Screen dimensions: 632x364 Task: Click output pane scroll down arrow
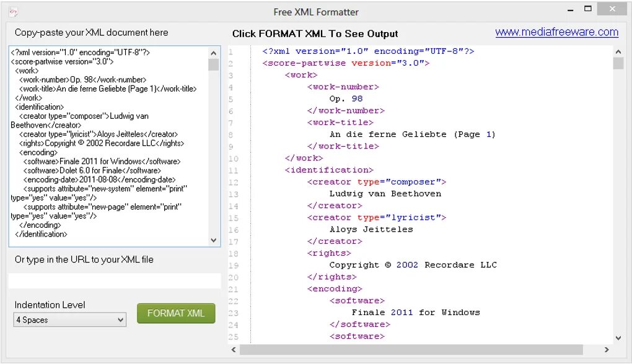[x=618, y=338]
